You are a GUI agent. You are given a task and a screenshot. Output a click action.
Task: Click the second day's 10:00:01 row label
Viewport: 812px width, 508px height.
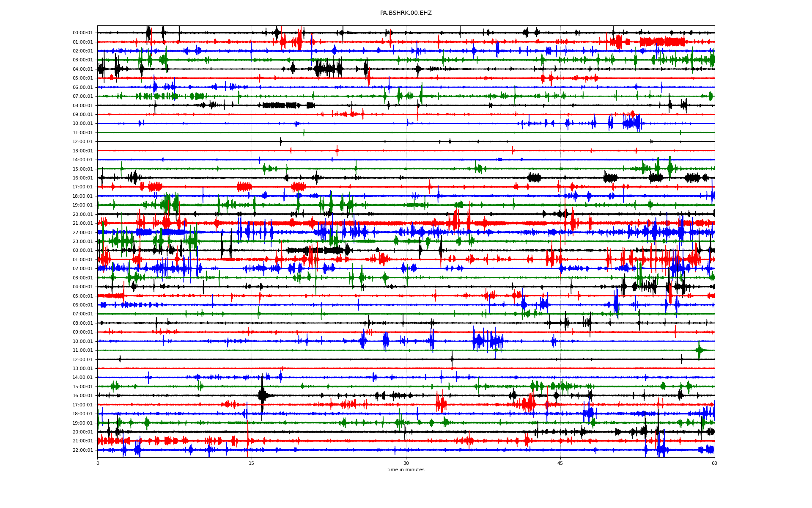coord(82,341)
